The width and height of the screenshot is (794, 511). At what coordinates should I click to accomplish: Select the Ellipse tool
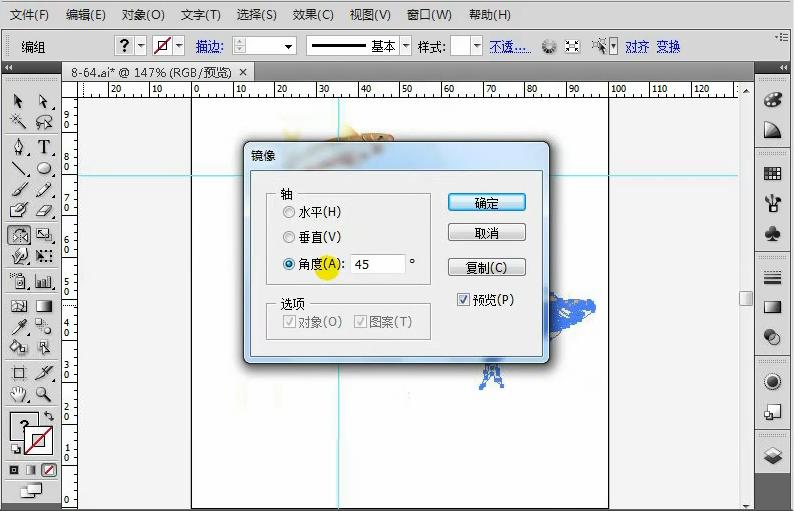[x=44, y=168]
